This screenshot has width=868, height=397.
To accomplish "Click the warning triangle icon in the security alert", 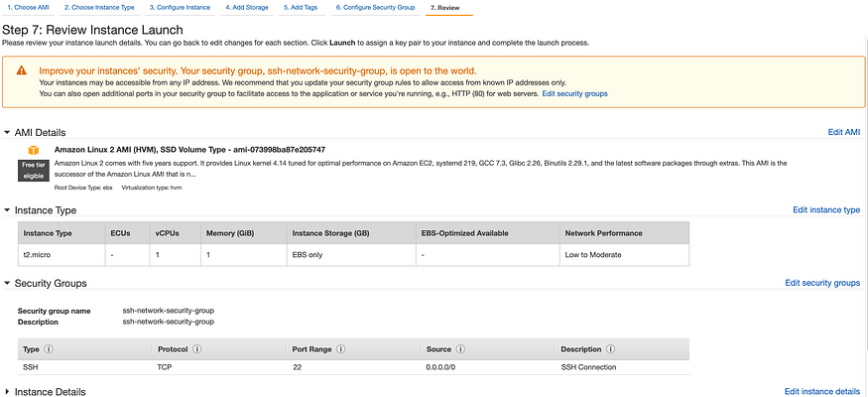I will click(x=22, y=71).
